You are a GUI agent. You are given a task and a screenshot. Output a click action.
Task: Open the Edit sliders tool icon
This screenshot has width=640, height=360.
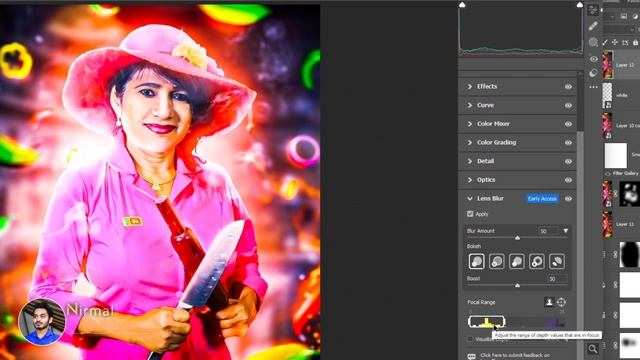pos(593,11)
